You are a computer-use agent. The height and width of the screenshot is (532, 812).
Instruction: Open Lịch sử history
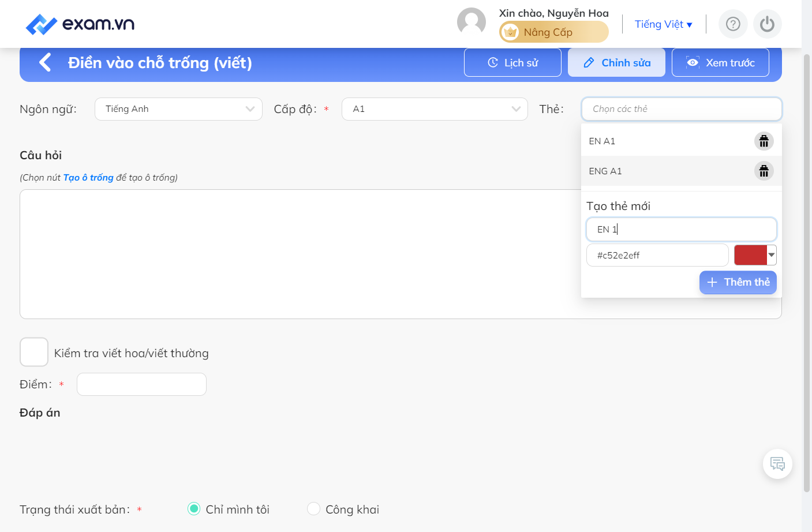[x=512, y=62]
